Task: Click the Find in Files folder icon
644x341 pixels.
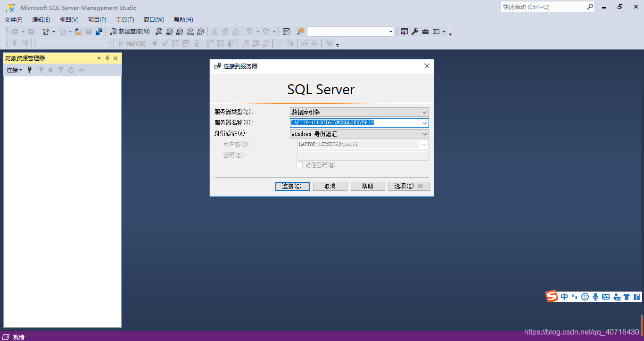Action: pyautogui.click(x=300, y=32)
